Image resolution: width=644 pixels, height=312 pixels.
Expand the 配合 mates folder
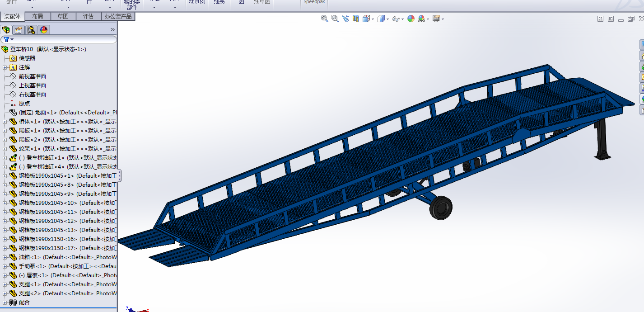click(5, 302)
